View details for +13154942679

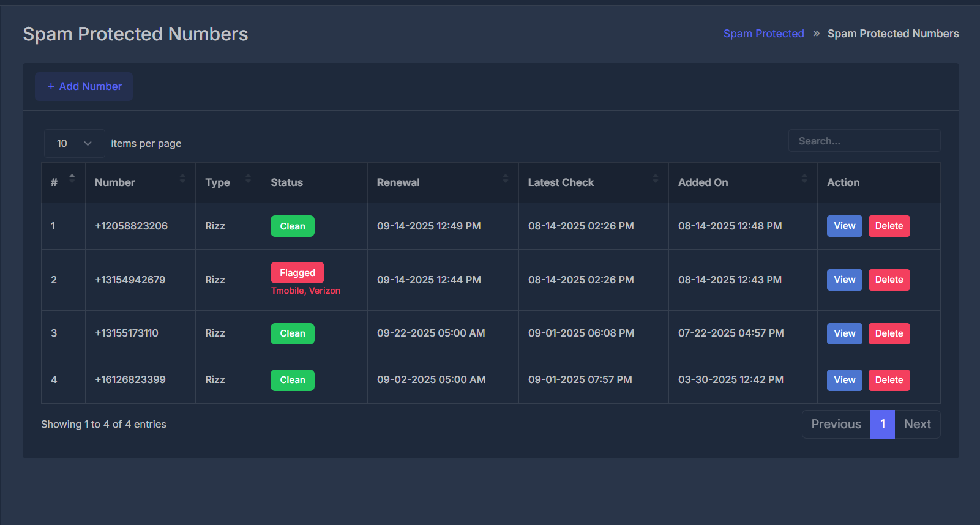click(x=845, y=280)
